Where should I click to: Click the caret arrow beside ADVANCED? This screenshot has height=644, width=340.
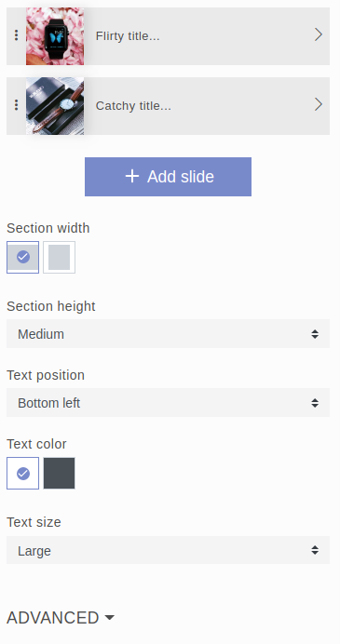tap(109, 617)
